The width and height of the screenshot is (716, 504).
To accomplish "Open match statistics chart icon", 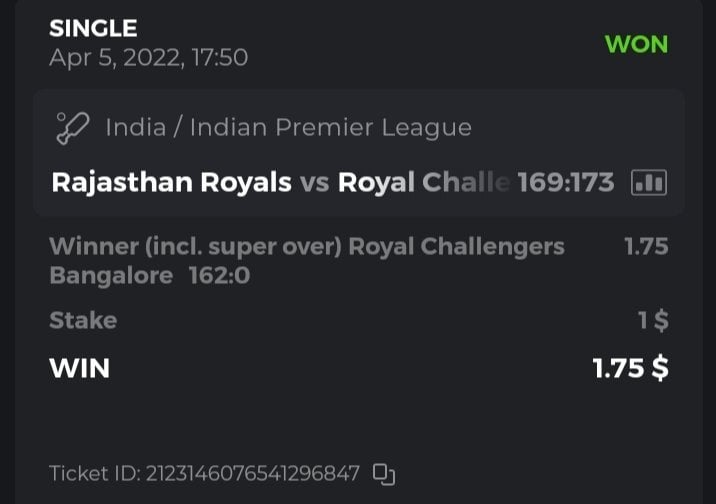I will tap(649, 183).
